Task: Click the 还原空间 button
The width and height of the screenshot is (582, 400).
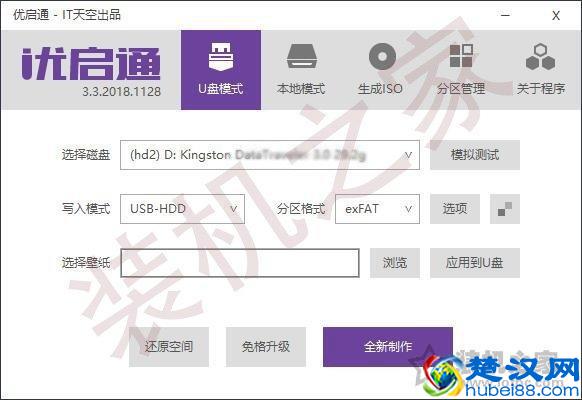Action: [169, 347]
